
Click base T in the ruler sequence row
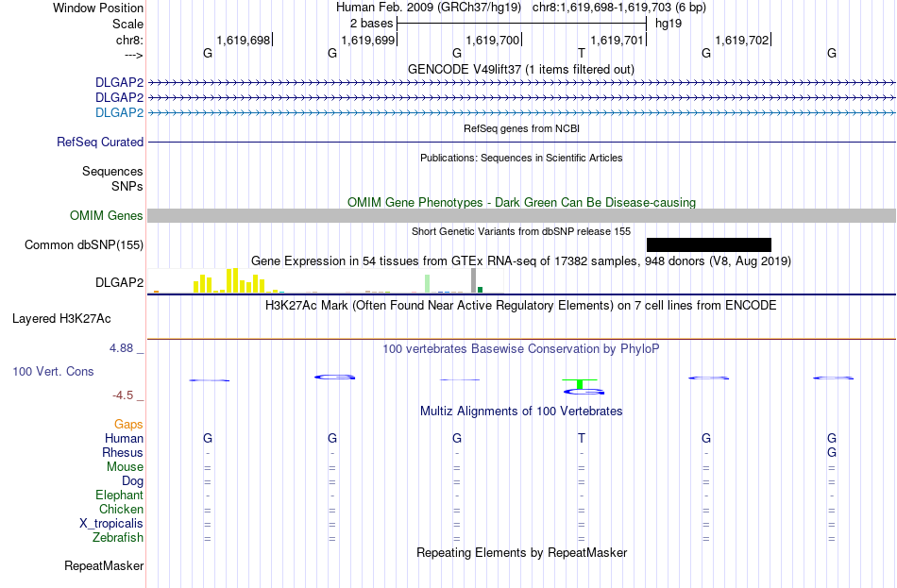(582, 53)
